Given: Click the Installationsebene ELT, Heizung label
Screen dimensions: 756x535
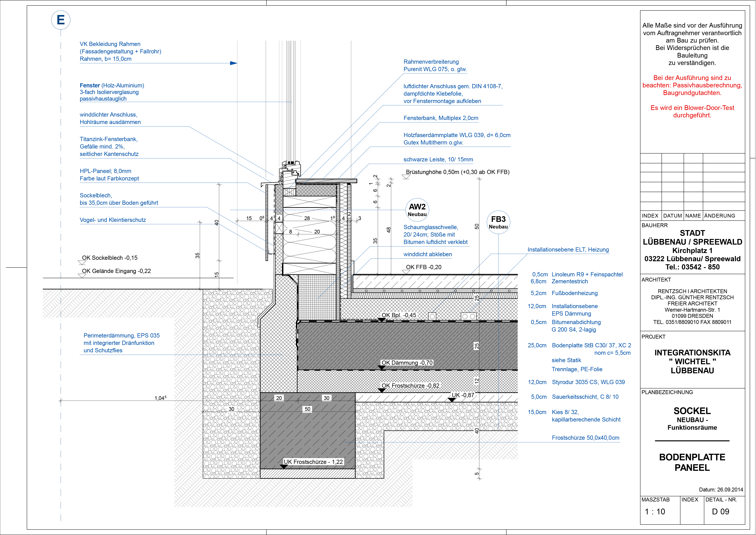Looking at the screenshot, I should [x=568, y=250].
